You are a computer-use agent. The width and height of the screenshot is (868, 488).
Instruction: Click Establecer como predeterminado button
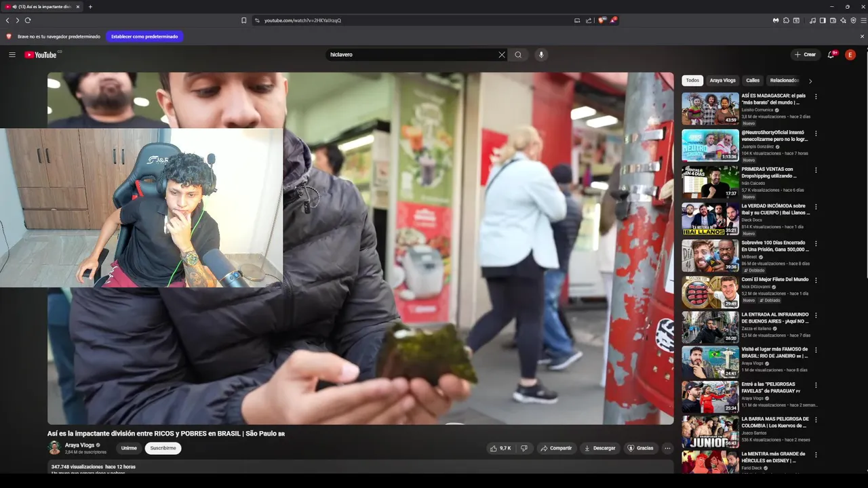(144, 37)
